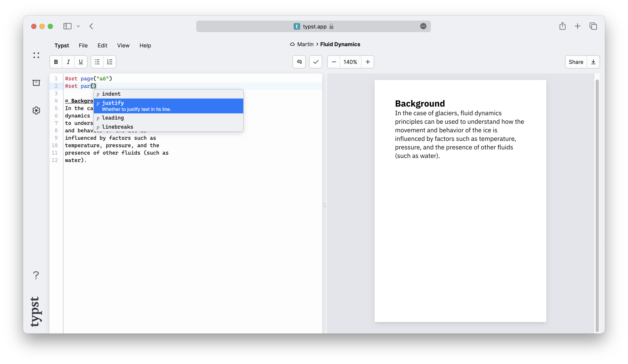628x364 pixels.
Task: Open project settings via the gear icon
Action: [36, 110]
